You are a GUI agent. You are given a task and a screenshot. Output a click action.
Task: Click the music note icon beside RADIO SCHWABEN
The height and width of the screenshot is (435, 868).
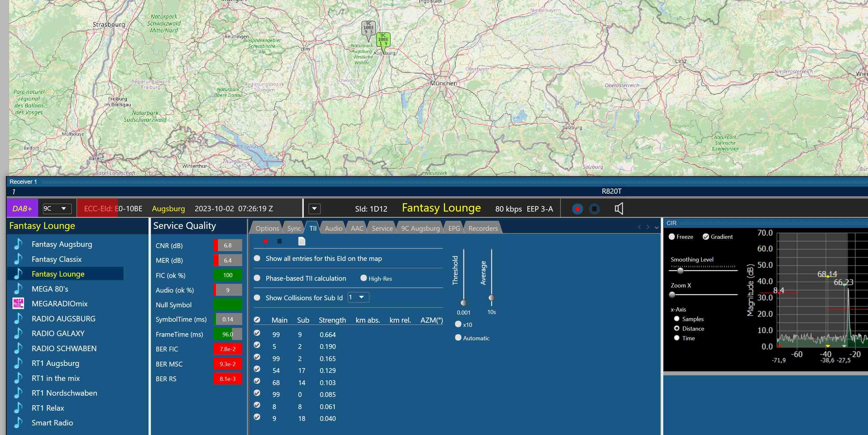tap(18, 348)
